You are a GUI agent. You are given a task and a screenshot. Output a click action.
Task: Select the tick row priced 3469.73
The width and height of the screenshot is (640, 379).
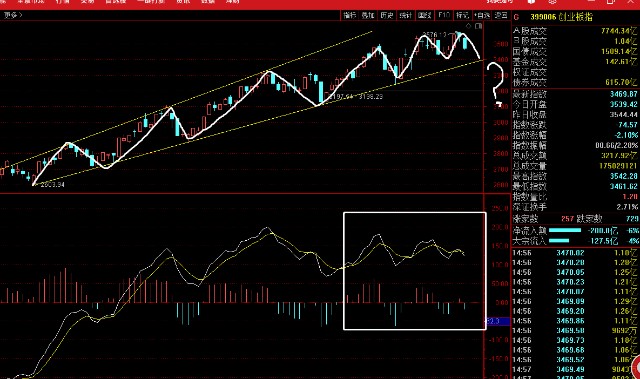point(576,340)
